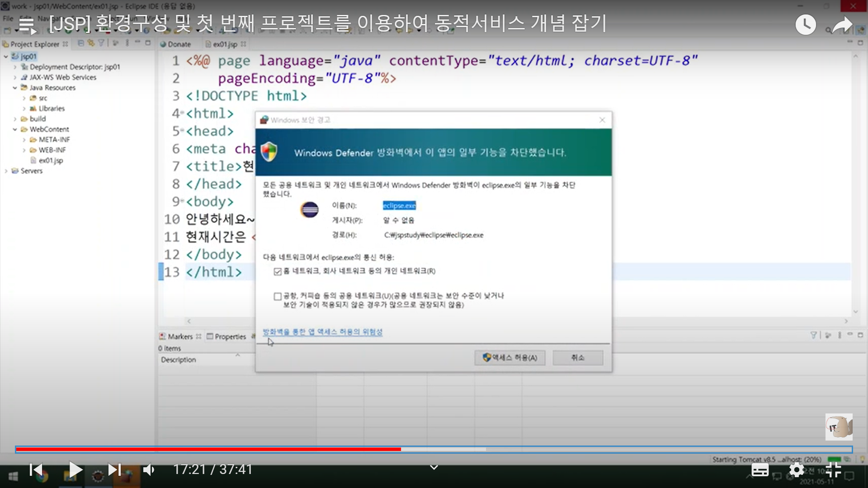This screenshot has height=488, width=868.
Task: Switch to the ex01.jsp editor tab
Action: point(225,44)
